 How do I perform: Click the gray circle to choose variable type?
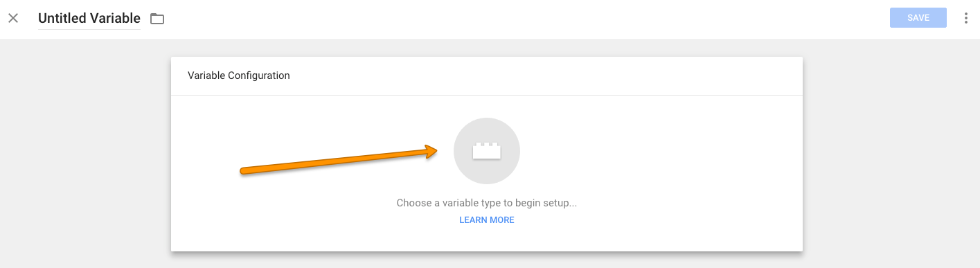coord(487,151)
